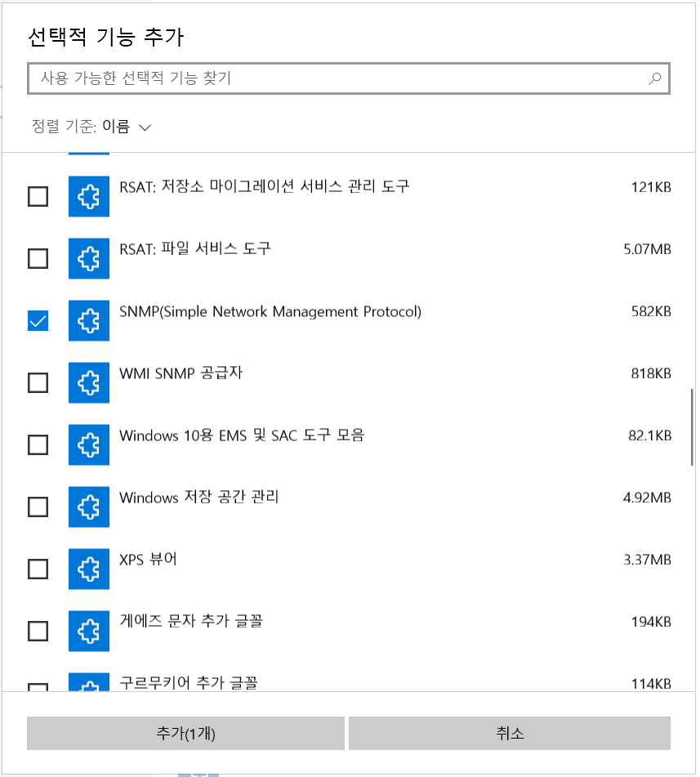Select the Windows 저장 공간 관리 label
Viewport: 700px width, 777px height.
199,497
